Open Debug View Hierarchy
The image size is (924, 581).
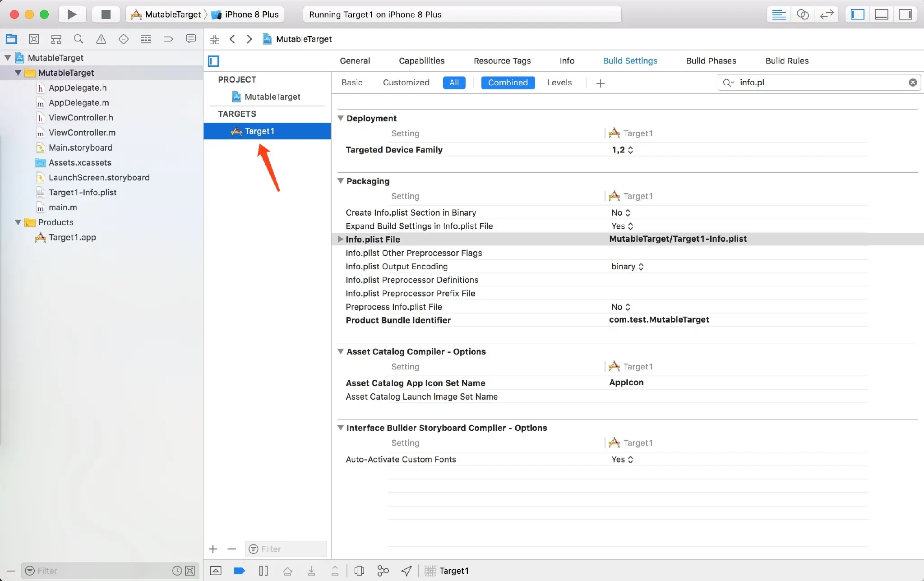359,571
